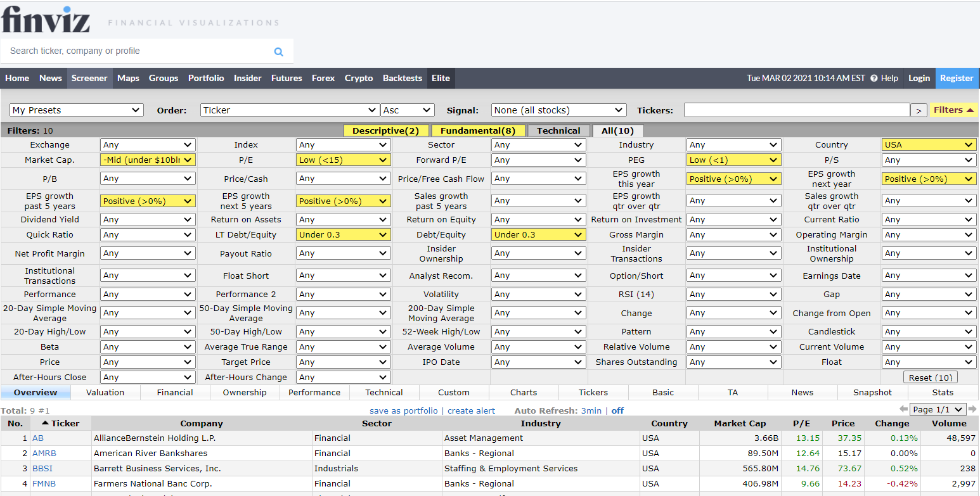Switch to Valuation view tab
The image size is (980, 496).
pos(105,392)
